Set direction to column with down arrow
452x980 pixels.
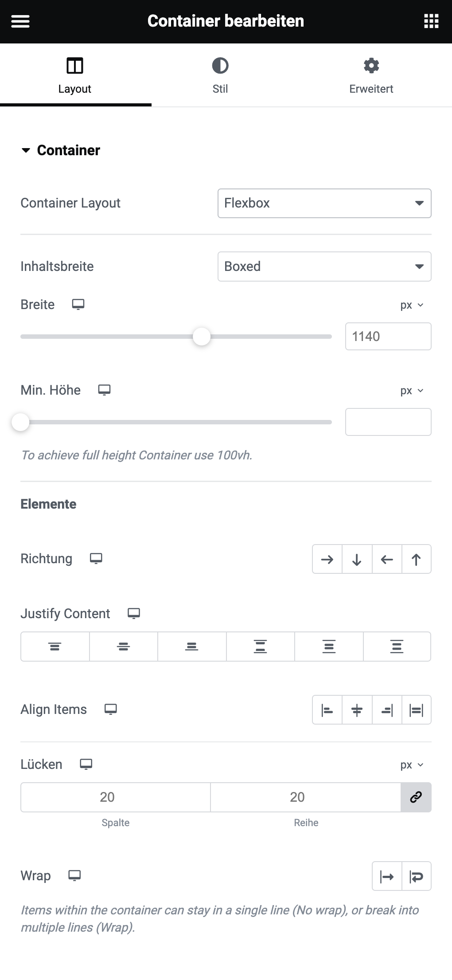pyautogui.click(x=357, y=559)
